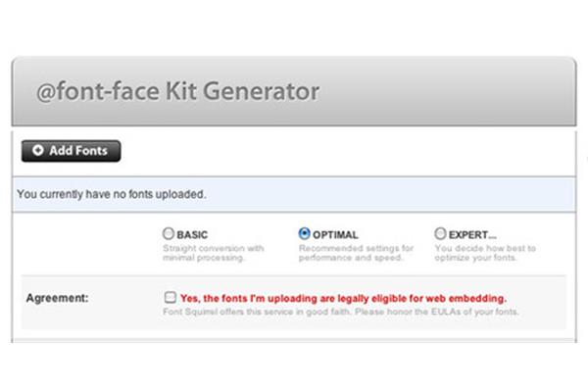Click the red legally eligible agreement statement
This screenshot has height=392, width=588.
pyautogui.click(x=344, y=299)
